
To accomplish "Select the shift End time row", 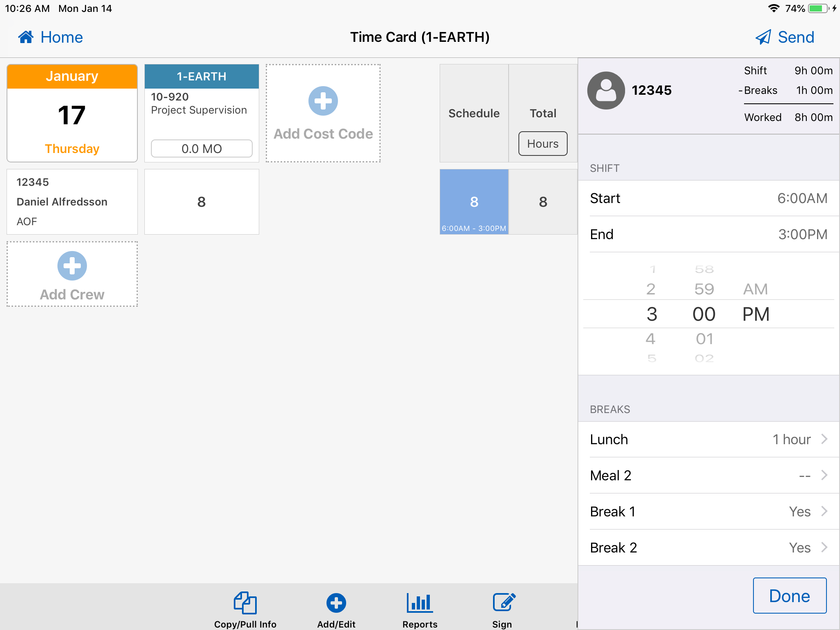I will point(708,235).
